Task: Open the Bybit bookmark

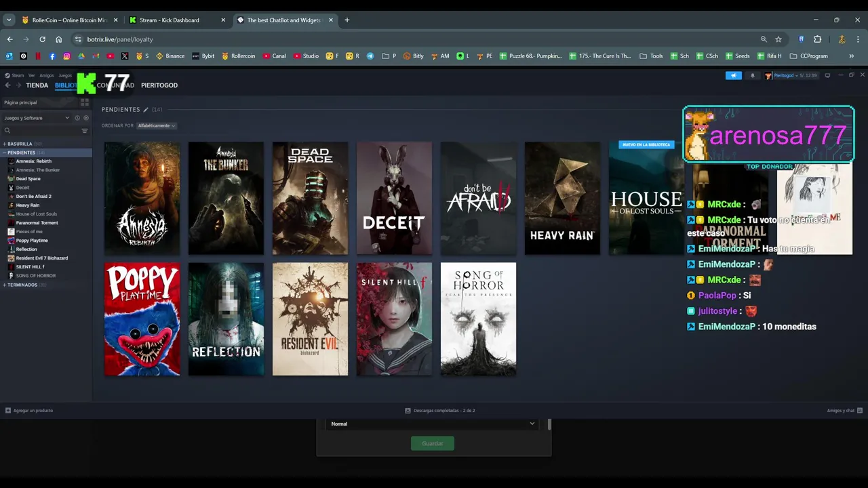Action: click(x=203, y=56)
